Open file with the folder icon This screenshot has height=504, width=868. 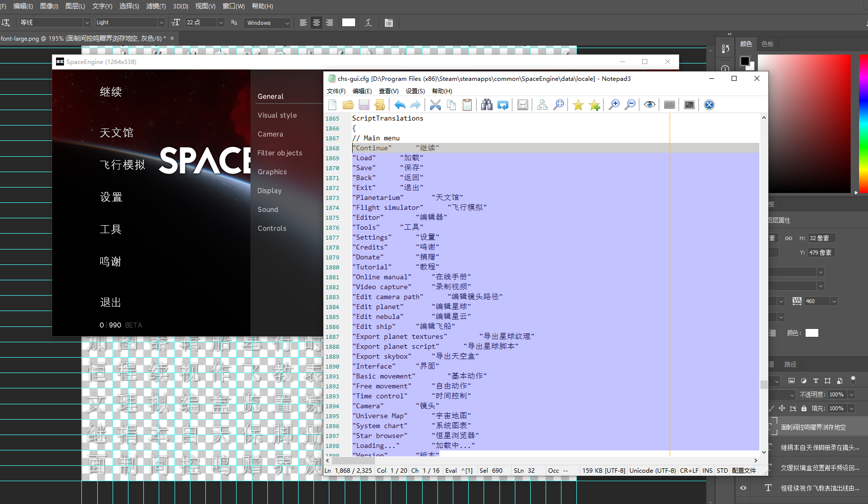click(348, 105)
